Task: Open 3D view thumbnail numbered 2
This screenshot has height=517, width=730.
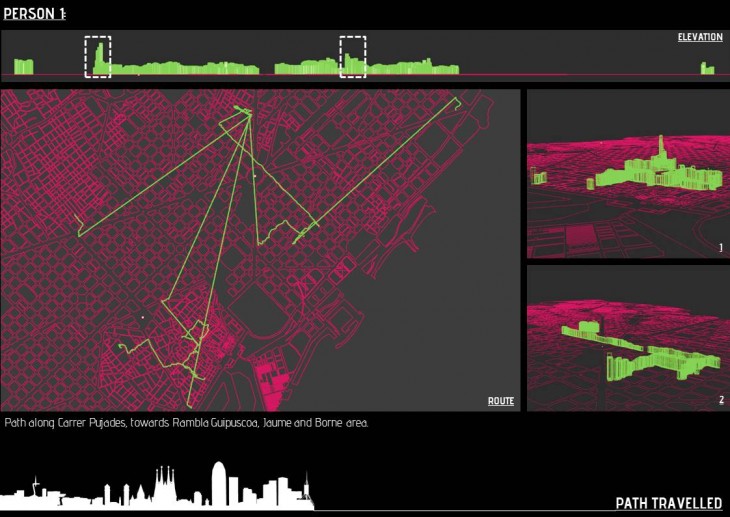Action: pos(624,338)
